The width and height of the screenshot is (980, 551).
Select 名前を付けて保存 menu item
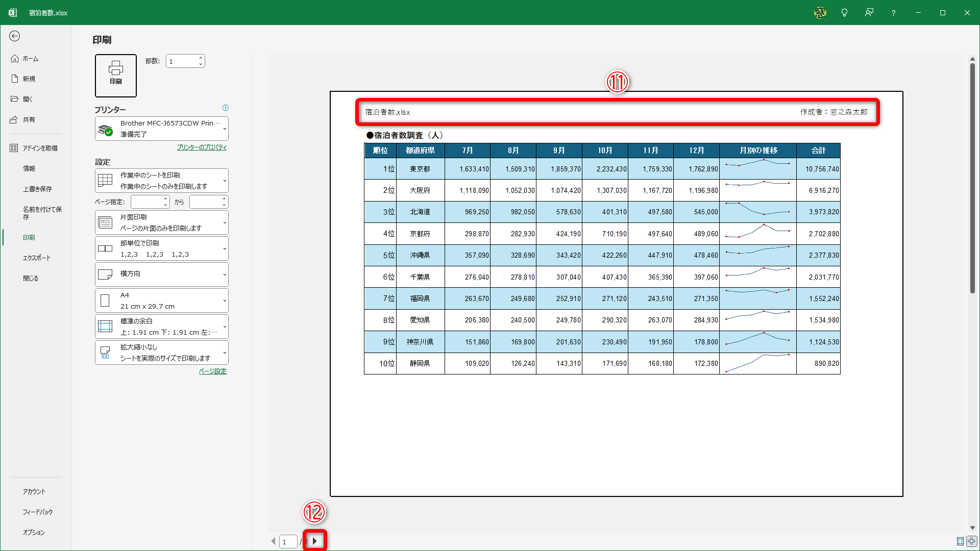(42, 213)
